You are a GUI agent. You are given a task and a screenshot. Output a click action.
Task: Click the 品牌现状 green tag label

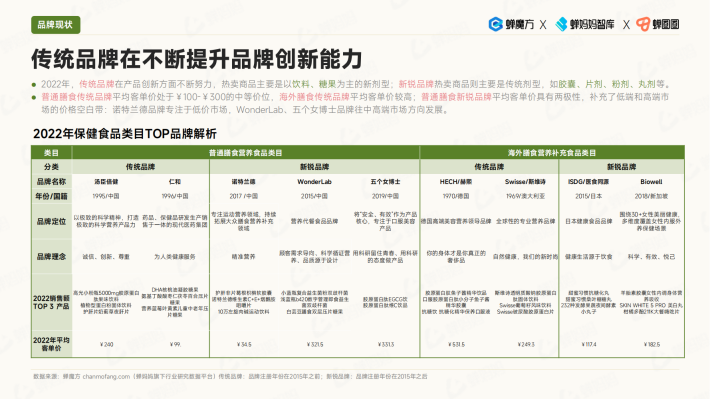tap(55, 24)
